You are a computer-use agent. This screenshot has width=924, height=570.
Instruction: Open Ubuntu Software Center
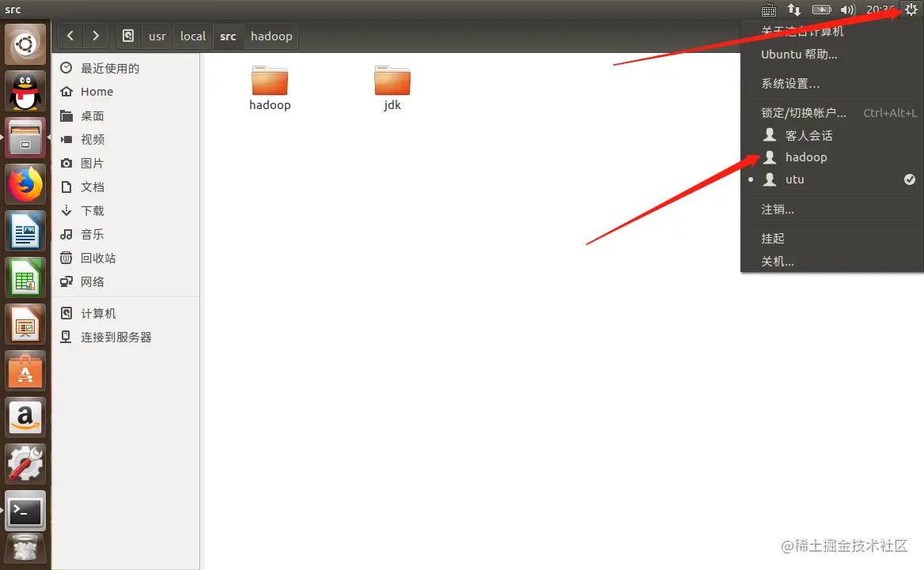coord(25,371)
